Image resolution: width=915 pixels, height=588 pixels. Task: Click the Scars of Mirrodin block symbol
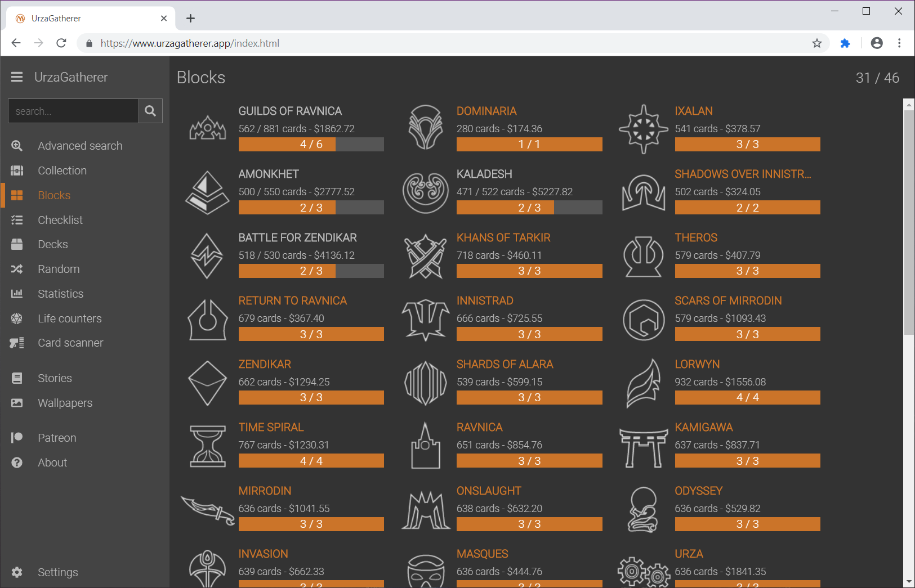[x=644, y=319]
